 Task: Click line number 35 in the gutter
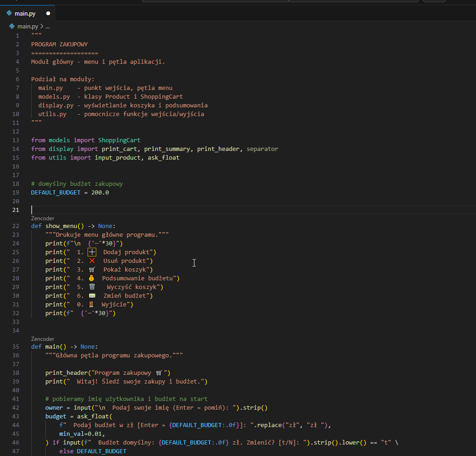pyautogui.click(x=16, y=347)
